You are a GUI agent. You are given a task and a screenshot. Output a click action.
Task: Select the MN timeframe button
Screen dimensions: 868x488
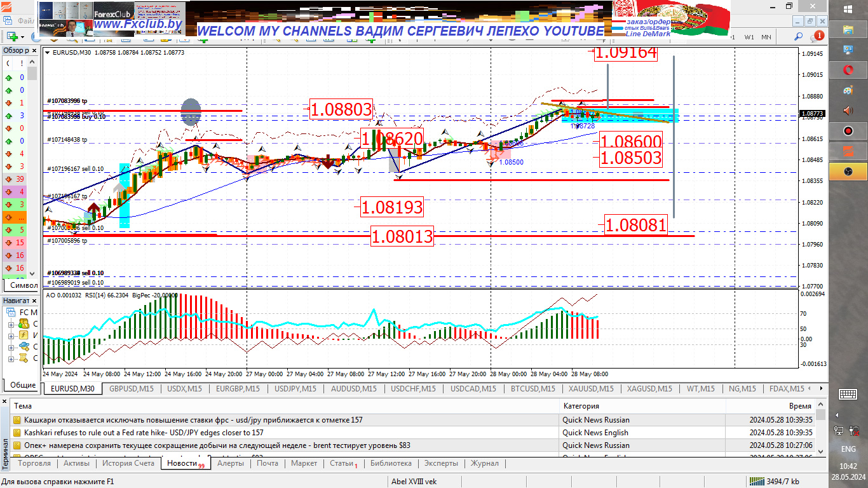766,37
